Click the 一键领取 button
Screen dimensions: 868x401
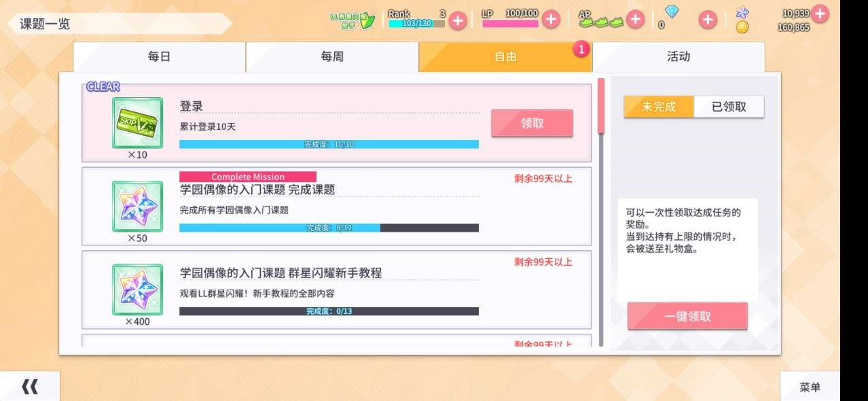(687, 317)
